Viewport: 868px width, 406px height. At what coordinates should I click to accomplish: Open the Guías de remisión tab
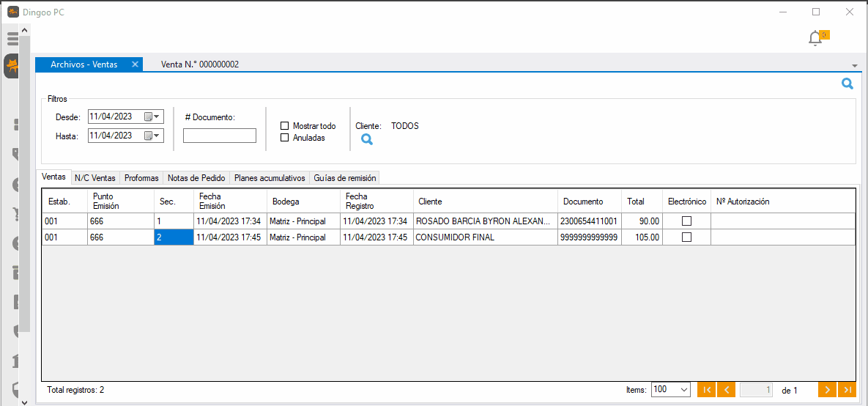pyautogui.click(x=345, y=178)
